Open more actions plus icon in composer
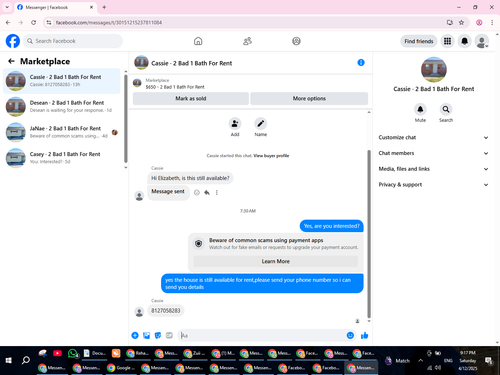 pyautogui.click(x=135, y=335)
